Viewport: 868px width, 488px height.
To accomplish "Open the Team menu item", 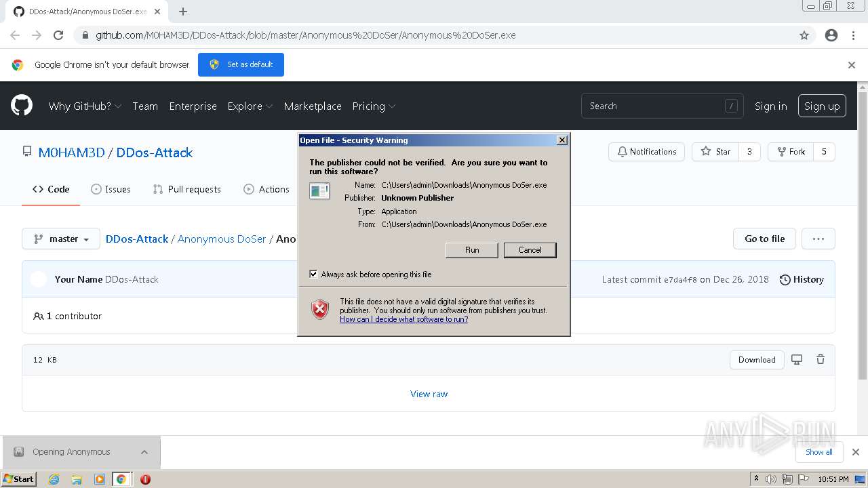I will (145, 106).
